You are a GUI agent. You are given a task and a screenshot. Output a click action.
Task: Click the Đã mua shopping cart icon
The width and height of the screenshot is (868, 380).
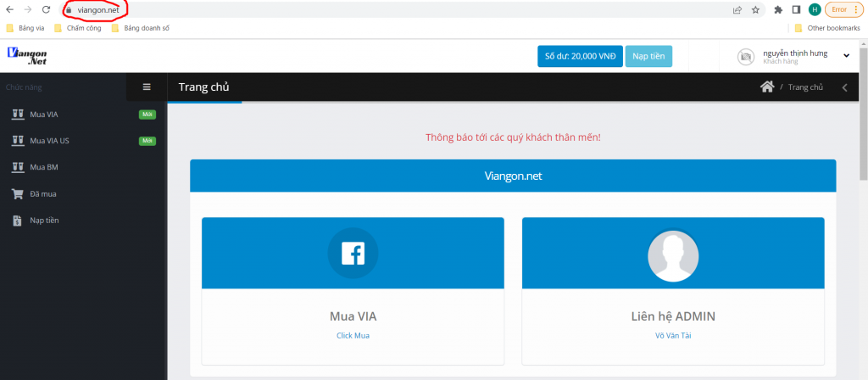17,193
